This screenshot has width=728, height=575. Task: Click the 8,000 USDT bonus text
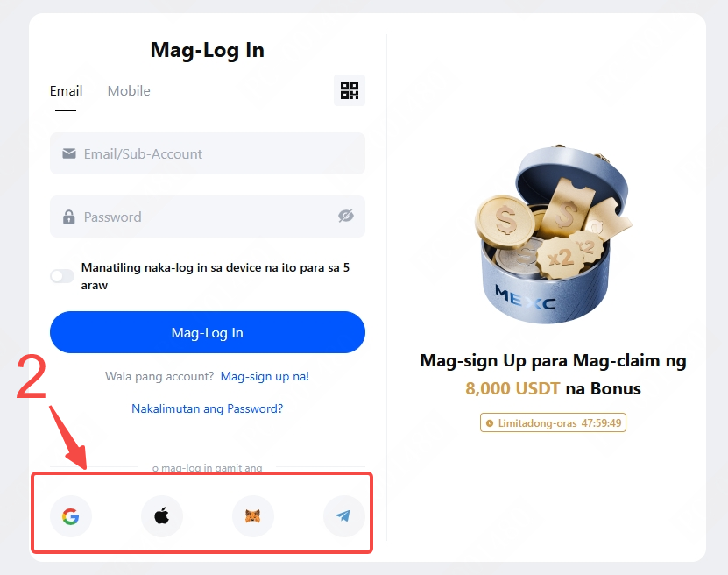(512, 388)
